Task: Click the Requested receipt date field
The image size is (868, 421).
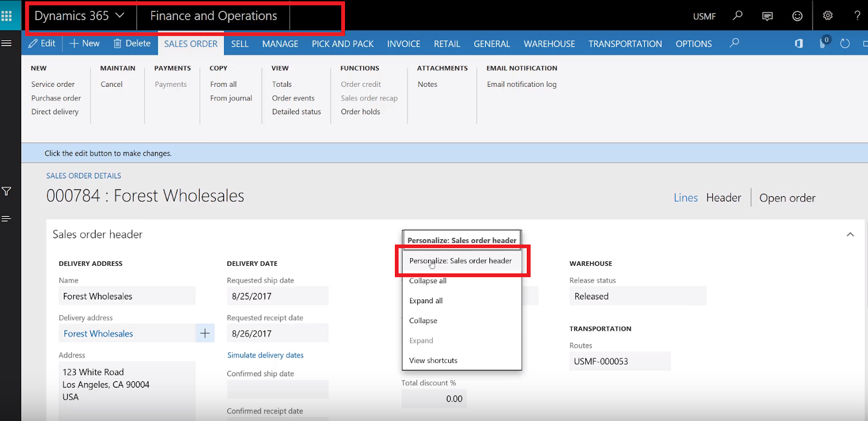Action: [278, 334]
